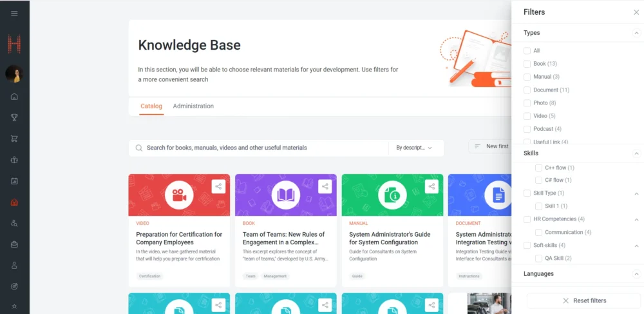Open the hamburger menu in sidebar
644x314 pixels.
[x=14, y=13]
